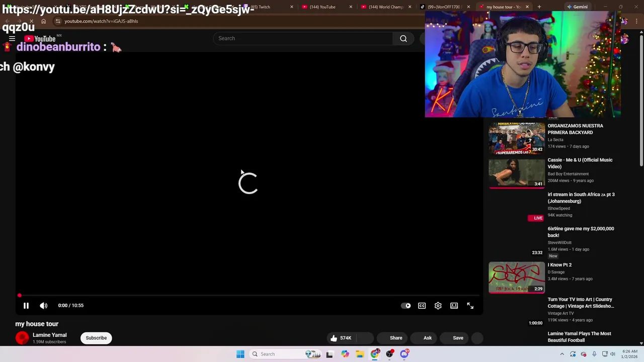Screen dimensions: 644x362
Task: Open File Explorer from the taskbar
Action: 360,354
